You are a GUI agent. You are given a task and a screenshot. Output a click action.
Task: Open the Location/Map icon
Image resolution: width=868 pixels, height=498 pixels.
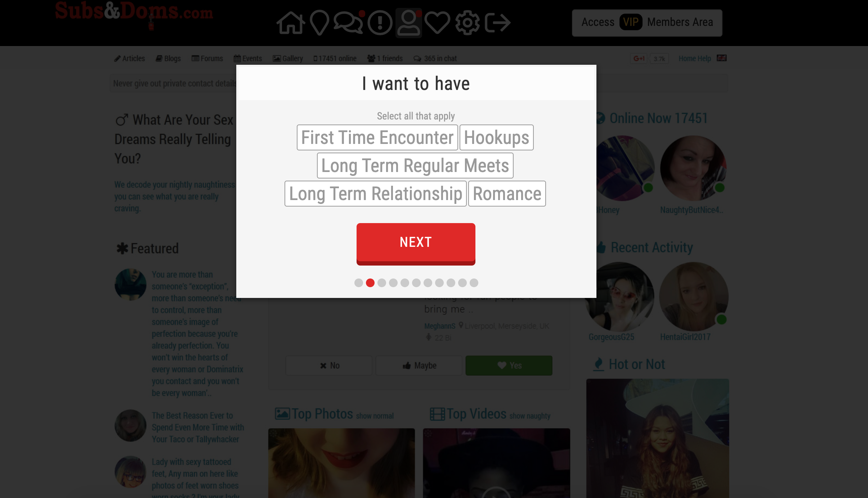[x=318, y=23]
